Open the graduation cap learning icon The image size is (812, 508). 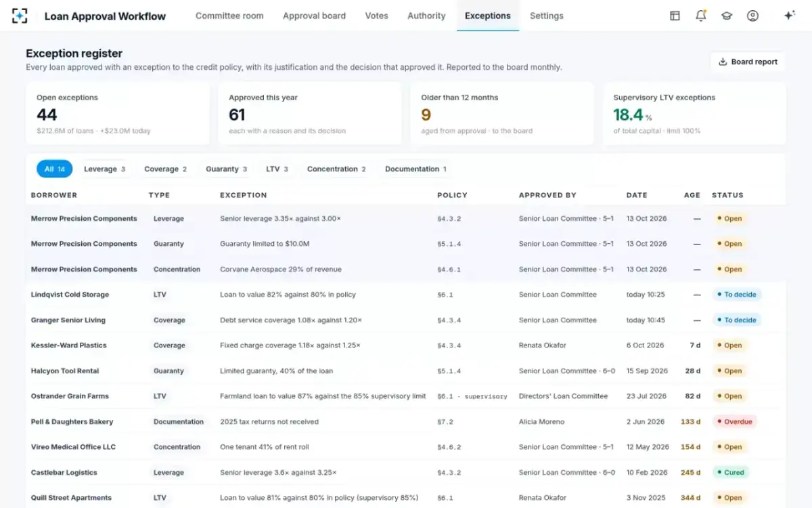tap(727, 16)
